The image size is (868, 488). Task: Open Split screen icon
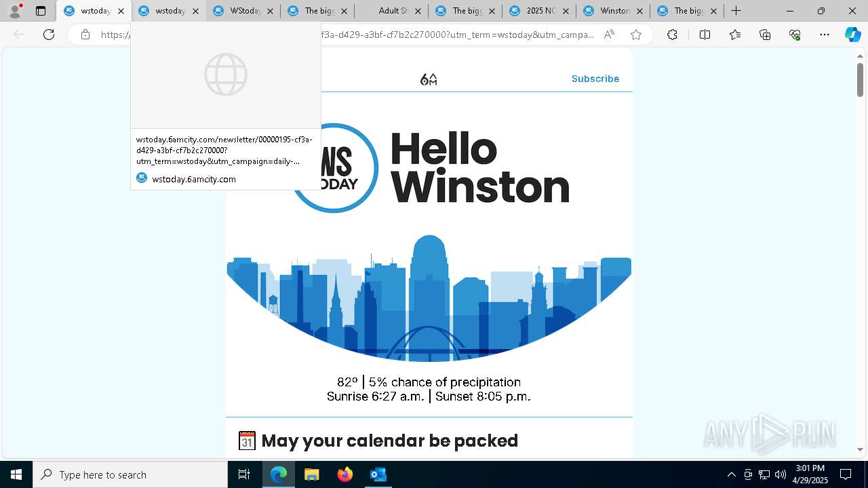pyautogui.click(x=705, y=35)
